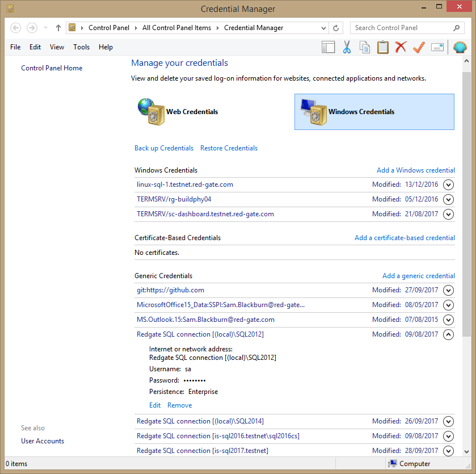Viewport: 476px width, 474px height.
Task: Expand is-sql2016.testnet credential chevron
Action: (448, 437)
